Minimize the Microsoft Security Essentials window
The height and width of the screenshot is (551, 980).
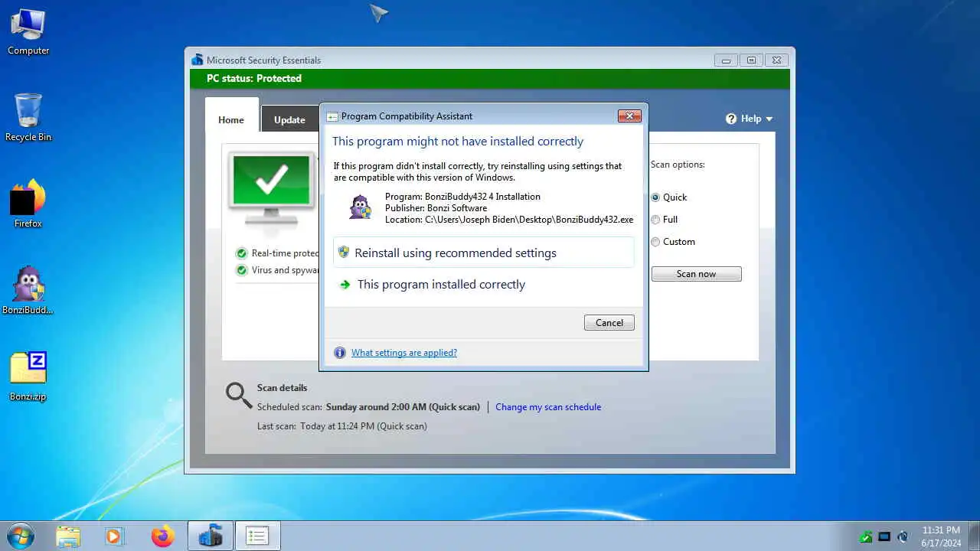726,60
